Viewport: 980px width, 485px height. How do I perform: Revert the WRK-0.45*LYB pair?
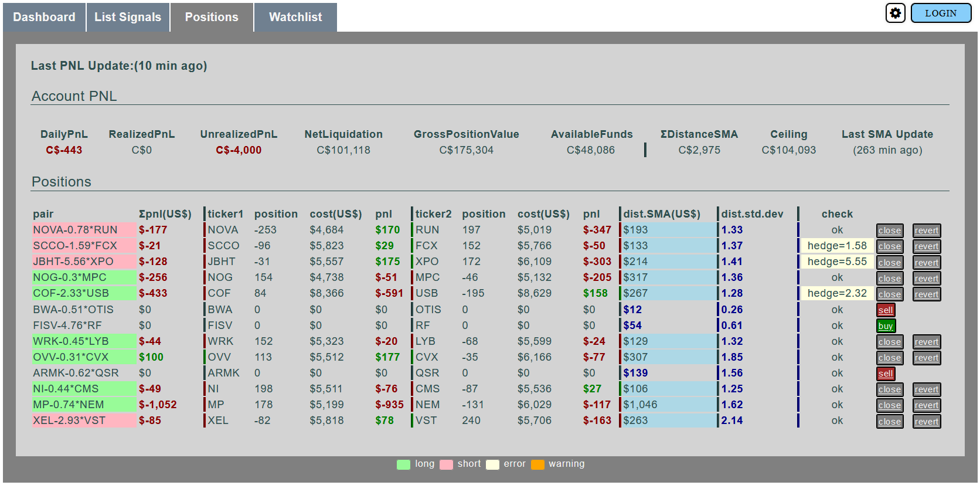[926, 341]
